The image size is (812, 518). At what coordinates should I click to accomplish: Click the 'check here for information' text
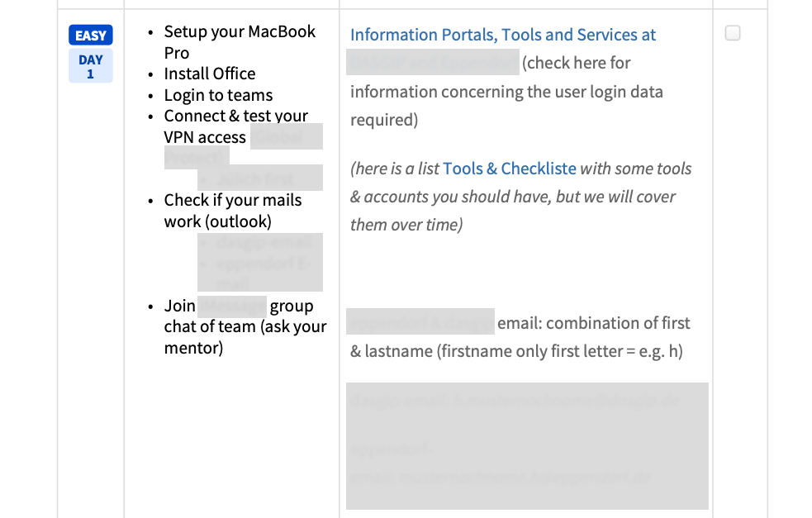(576, 64)
